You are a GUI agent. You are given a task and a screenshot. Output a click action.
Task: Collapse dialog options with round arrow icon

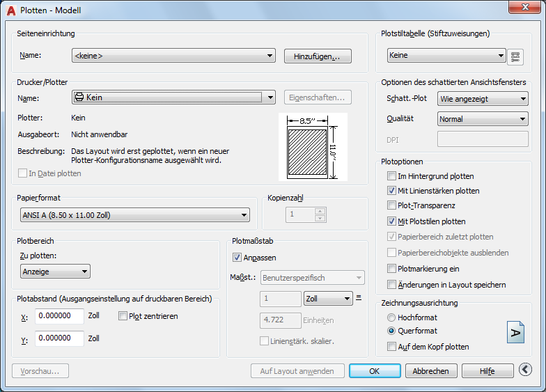(525, 370)
